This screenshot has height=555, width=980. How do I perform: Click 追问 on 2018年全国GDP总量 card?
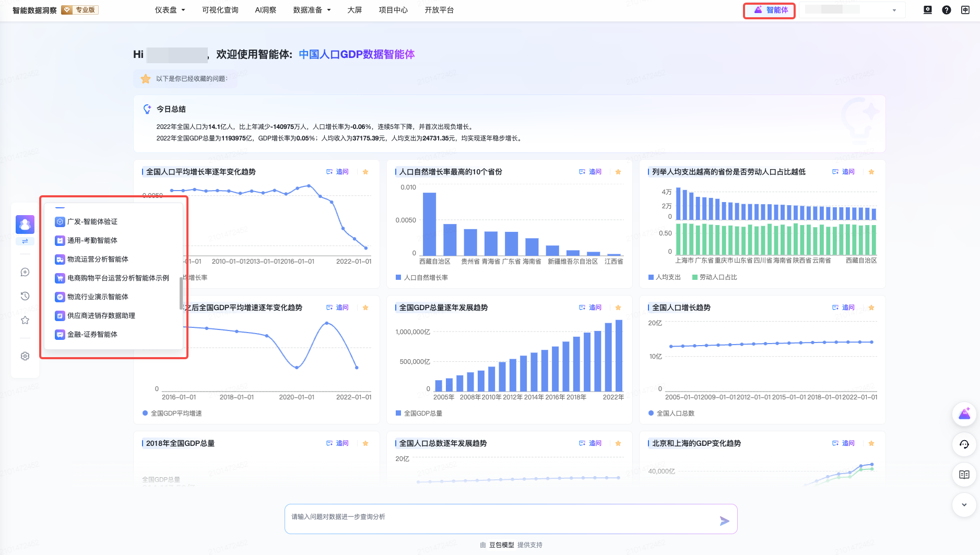click(x=337, y=443)
